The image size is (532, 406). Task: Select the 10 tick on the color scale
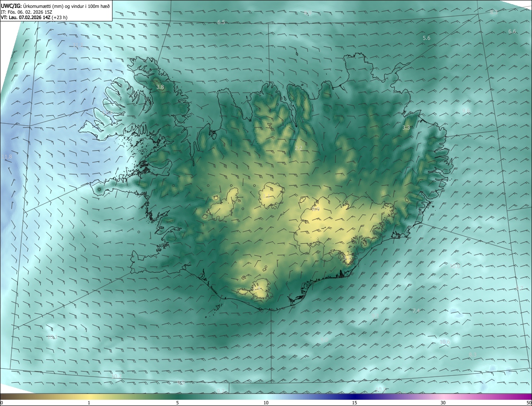click(x=266, y=403)
